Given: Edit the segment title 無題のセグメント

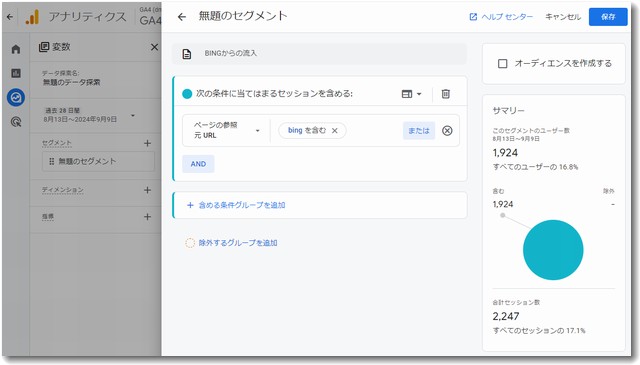Looking at the screenshot, I should (x=243, y=16).
